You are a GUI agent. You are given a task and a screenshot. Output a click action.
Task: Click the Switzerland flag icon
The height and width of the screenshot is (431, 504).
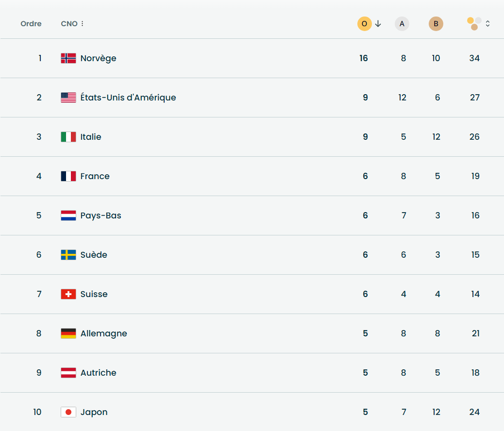[x=68, y=294]
